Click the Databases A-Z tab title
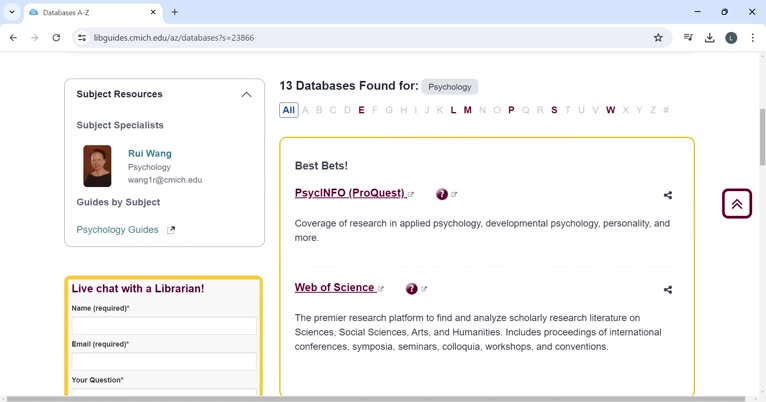The image size is (766, 402). [66, 13]
